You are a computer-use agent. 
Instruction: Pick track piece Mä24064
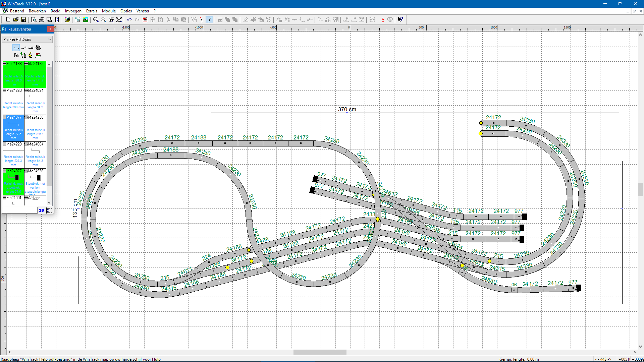[35, 155]
